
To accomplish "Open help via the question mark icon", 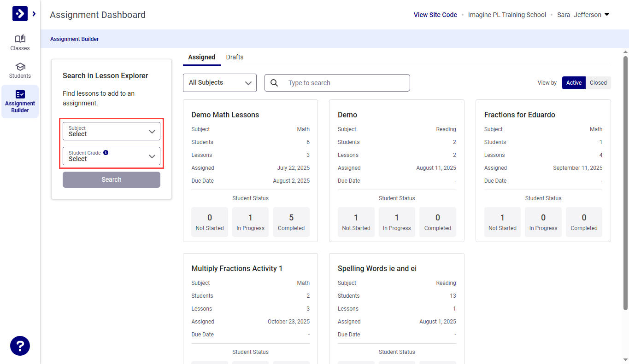I will click(x=20, y=346).
